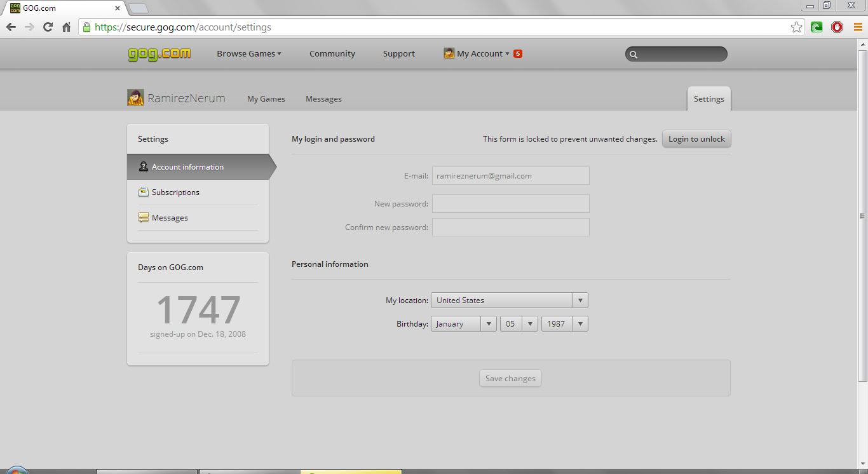Screen dimensions: 868x474
Task: Click the Days on GOG.com heading
Action: (x=170, y=267)
